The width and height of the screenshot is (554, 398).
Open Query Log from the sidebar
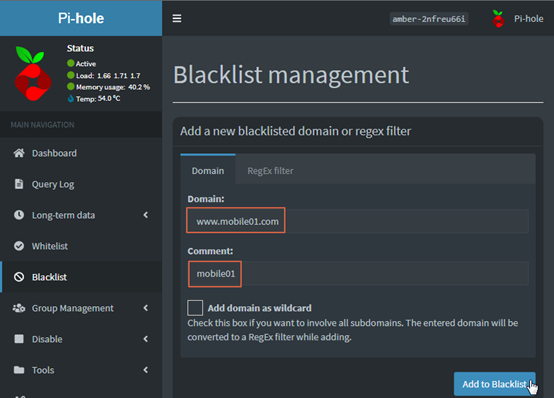click(81, 184)
